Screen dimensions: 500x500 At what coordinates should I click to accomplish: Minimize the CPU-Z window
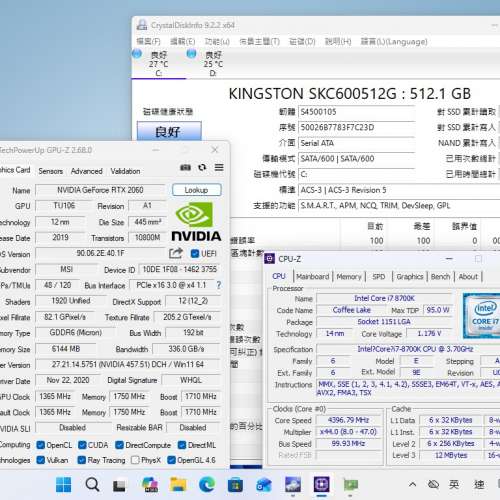pos(449,259)
